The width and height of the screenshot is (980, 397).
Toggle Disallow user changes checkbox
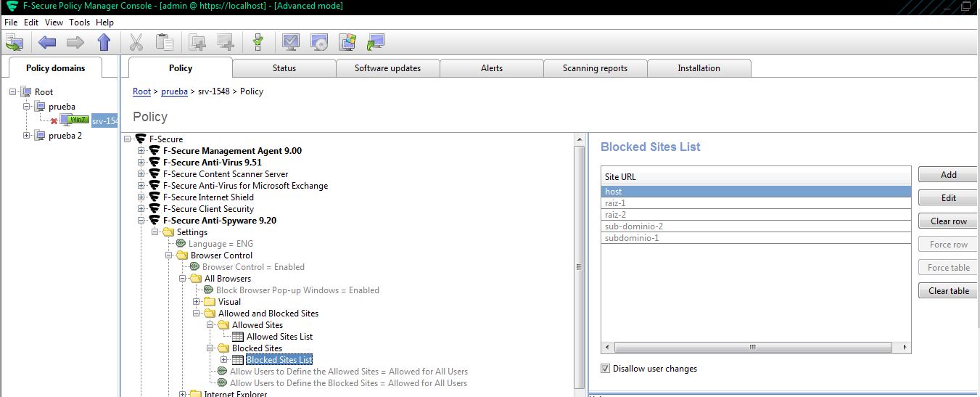tap(606, 369)
